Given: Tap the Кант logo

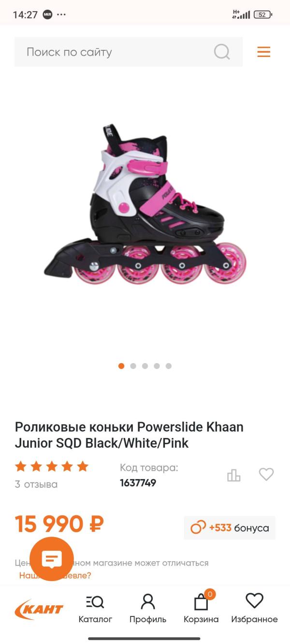Looking at the screenshot, I should pos(39,609).
